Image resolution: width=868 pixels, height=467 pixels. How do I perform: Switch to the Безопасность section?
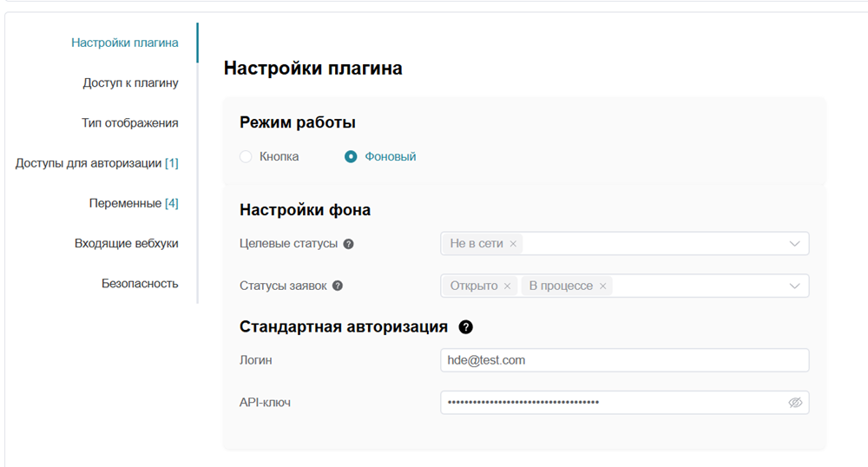point(140,284)
